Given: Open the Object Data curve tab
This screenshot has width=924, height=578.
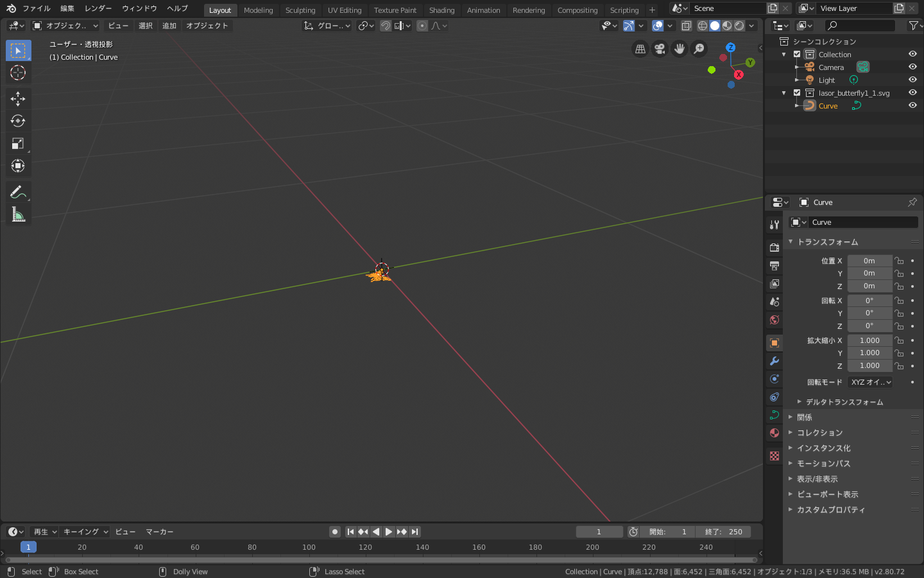Looking at the screenshot, I should [774, 415].
